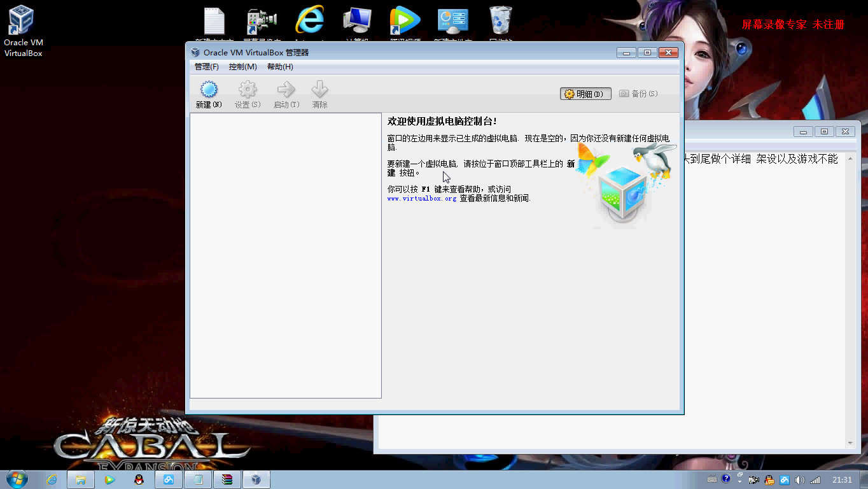Minimize the VirtualBox manager window

point(626,53)
